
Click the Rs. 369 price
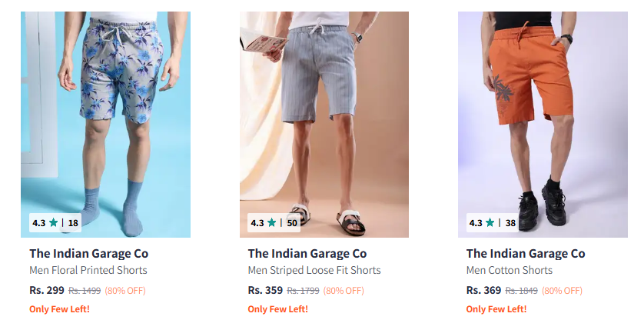click(x=484, y=291)
